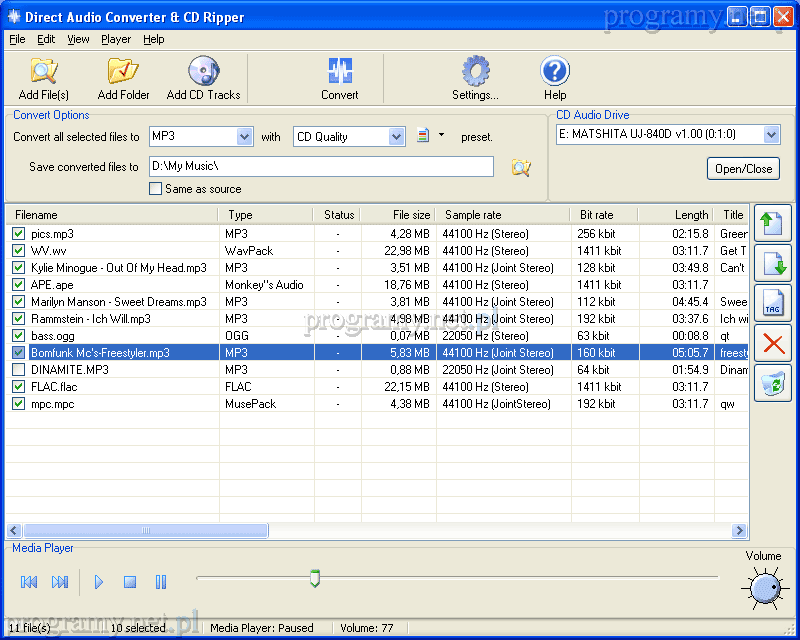Open Add CD Tracks from the toolbar
The height and width of the screenshot is (640, 800).
pyautogui.click(x=203, y=72)
